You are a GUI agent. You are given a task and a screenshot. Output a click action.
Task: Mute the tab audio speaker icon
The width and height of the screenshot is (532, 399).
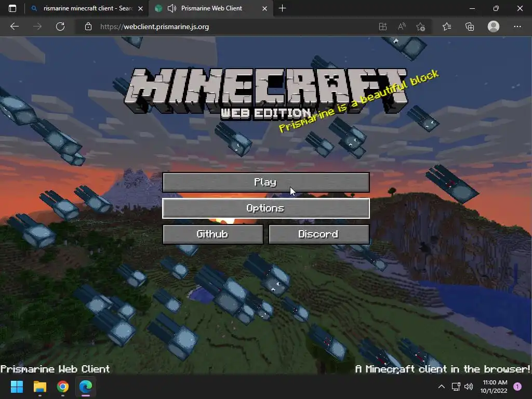(x=172, y=8)
